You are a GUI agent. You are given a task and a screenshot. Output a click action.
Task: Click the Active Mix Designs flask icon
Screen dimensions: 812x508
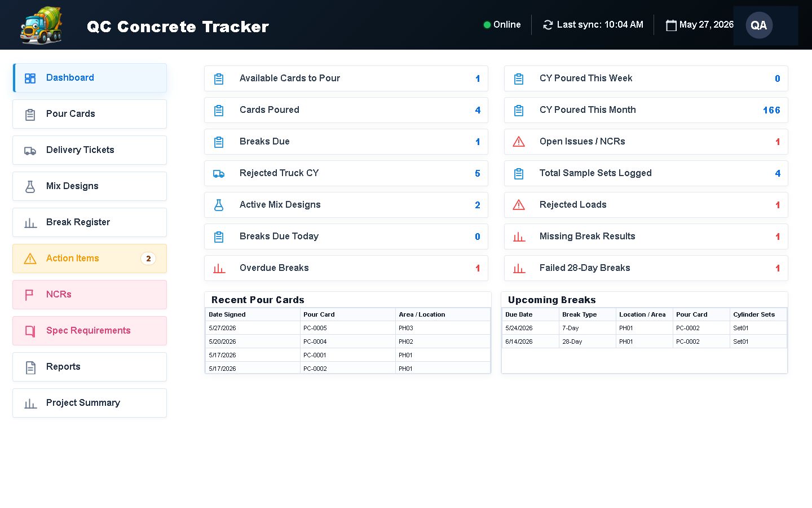click(x=219, y=205)
